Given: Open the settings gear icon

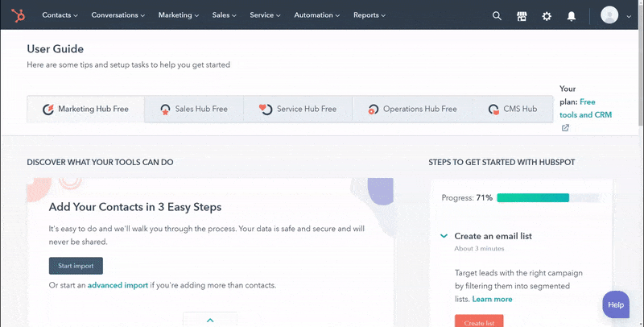Looking at the screenshot, I should [x=547, y=16].
